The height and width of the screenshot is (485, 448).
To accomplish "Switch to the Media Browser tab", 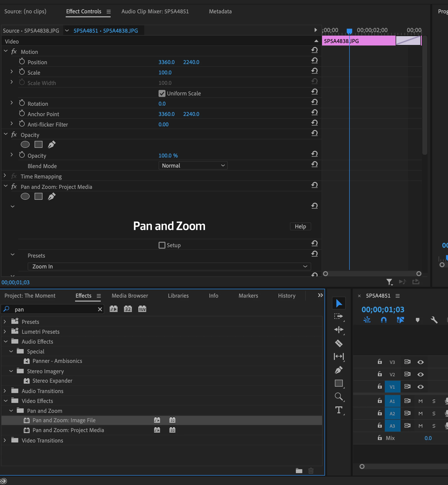I will point(130,296).
